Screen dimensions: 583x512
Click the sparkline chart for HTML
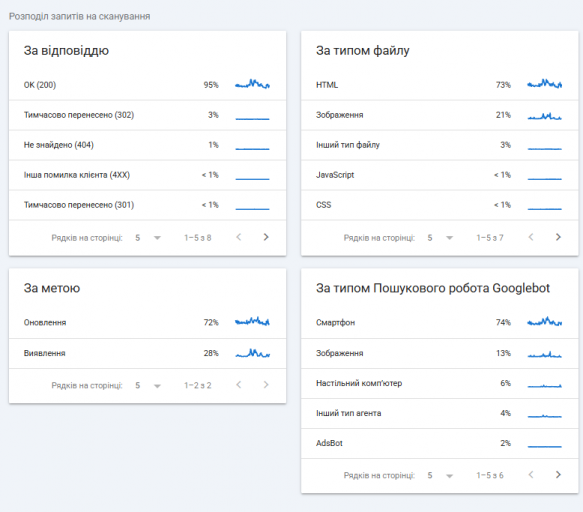tap(545, 84)
